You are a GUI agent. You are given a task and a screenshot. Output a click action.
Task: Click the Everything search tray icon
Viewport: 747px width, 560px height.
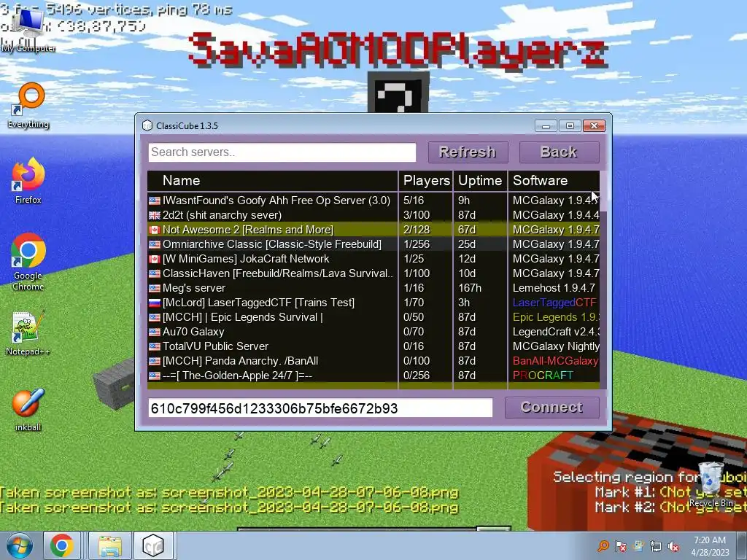[603, 546]
